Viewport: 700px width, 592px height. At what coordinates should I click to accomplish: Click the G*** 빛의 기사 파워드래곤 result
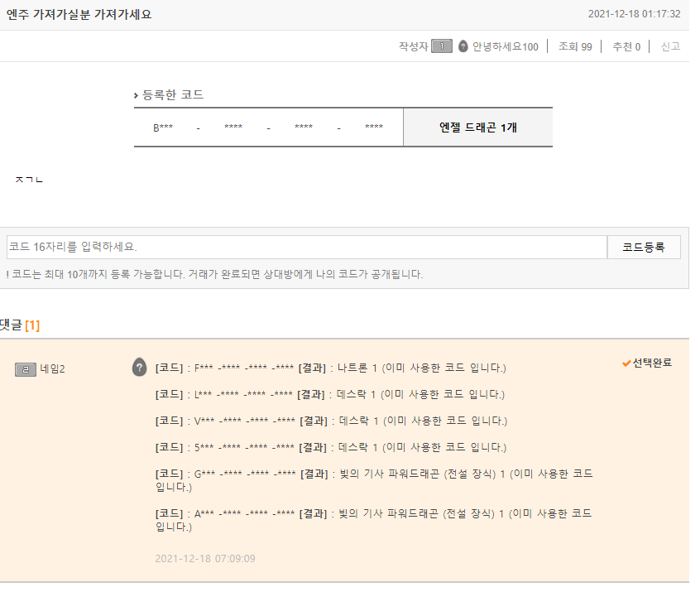point(374,479)
